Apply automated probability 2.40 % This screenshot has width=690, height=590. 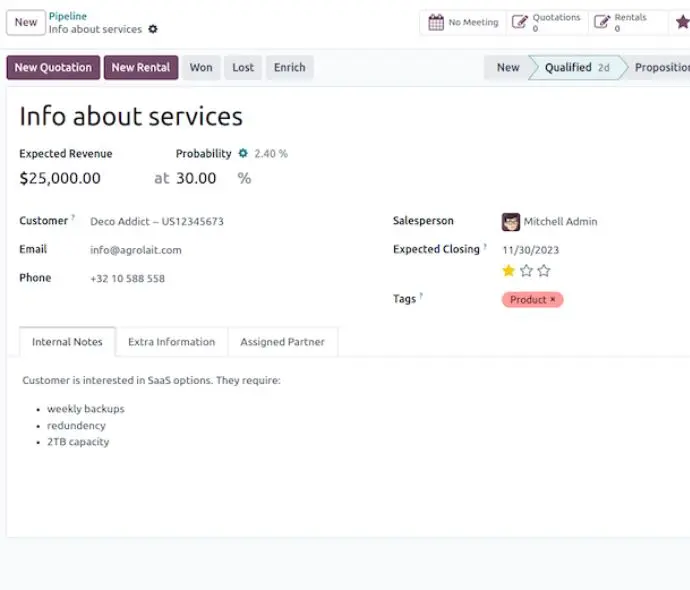[x=271, y=154]
